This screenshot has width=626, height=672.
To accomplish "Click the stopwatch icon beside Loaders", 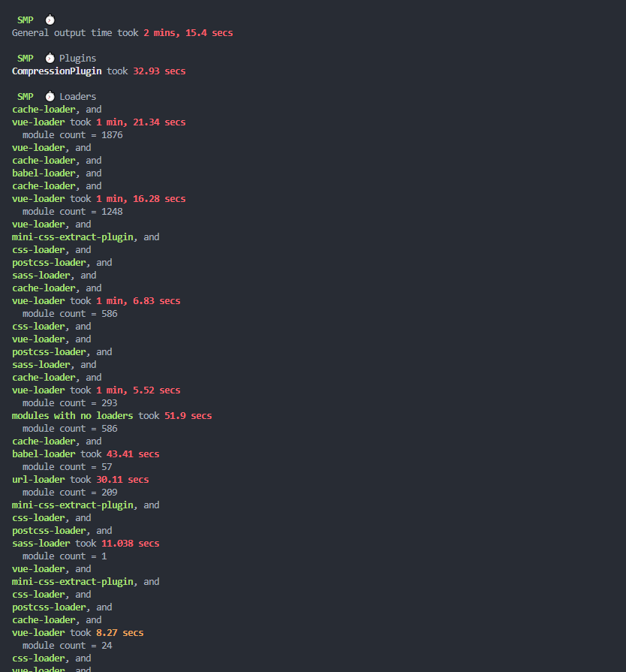I will point(50,96).
